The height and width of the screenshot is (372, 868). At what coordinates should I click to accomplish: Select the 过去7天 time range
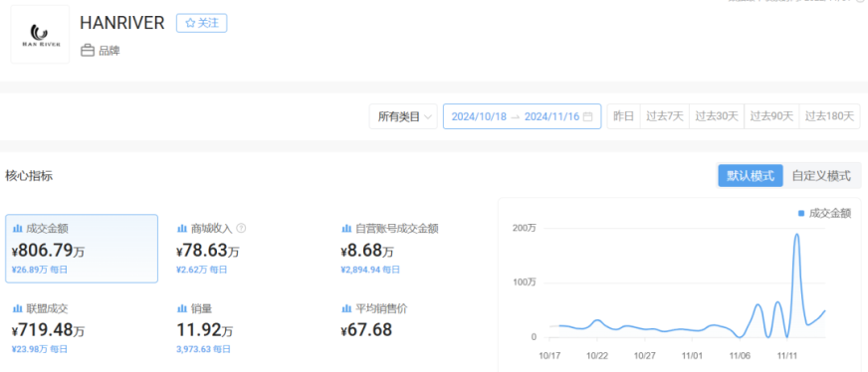[x=665, y=116]
